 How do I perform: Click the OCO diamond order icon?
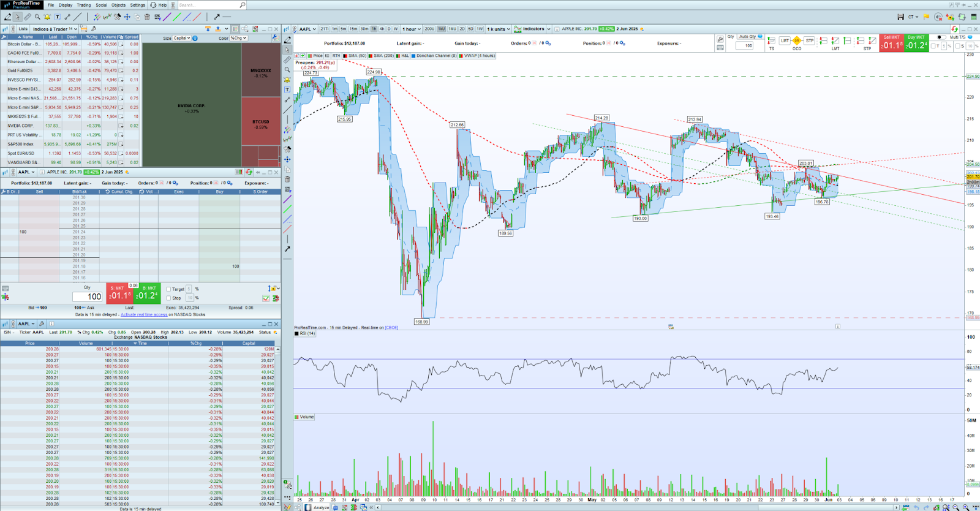click(797, 41)
